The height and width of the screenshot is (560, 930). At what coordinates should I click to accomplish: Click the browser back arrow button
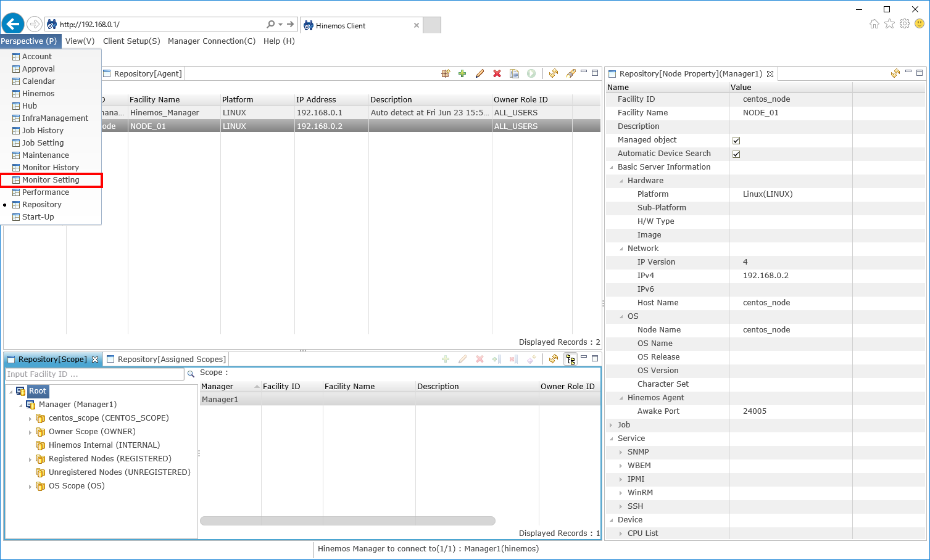13,24
